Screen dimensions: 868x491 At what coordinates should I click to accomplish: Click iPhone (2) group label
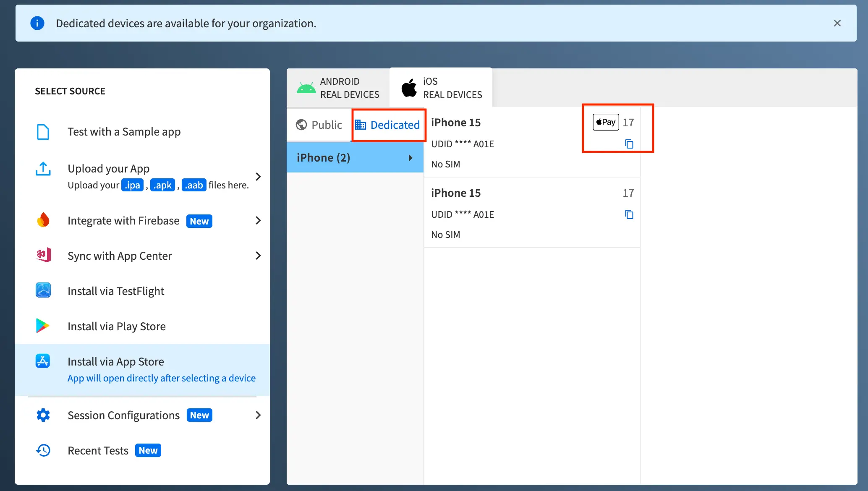[323, 158]
